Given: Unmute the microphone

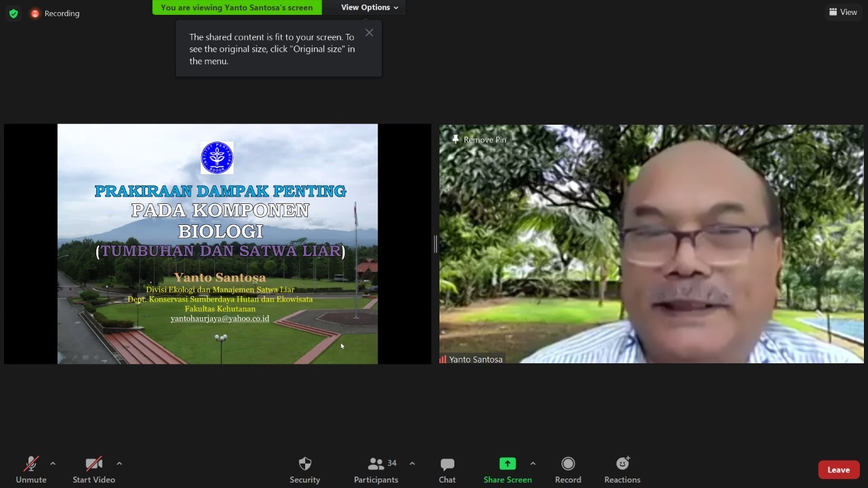Looking at the screenshot, I should point(31,470).
